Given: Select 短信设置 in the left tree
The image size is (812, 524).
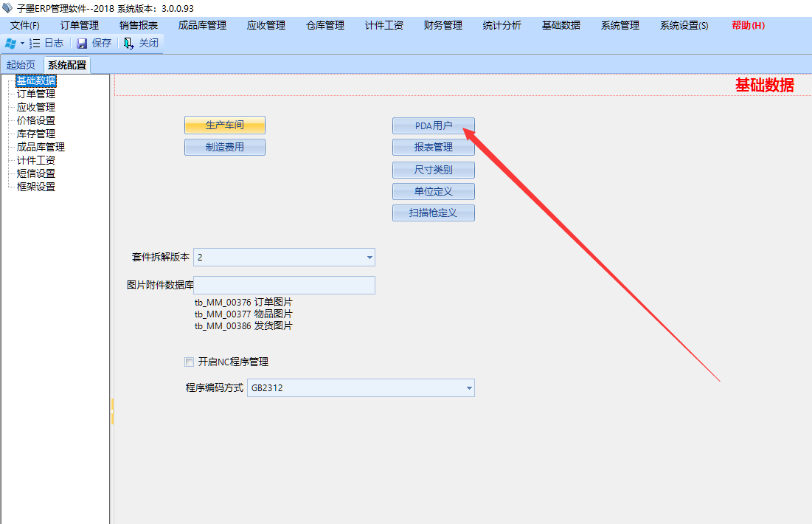Looking at the screenshot, I should coord(36,173).
